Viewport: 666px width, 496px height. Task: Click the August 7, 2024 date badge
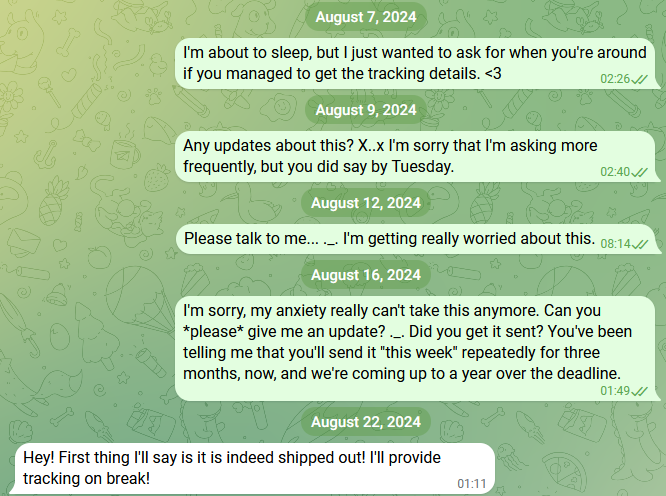tap(365, 17)
